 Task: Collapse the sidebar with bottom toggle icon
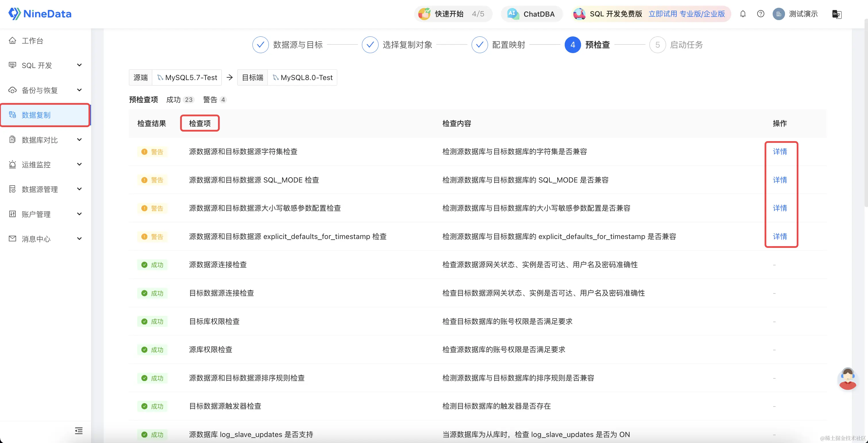78,431
